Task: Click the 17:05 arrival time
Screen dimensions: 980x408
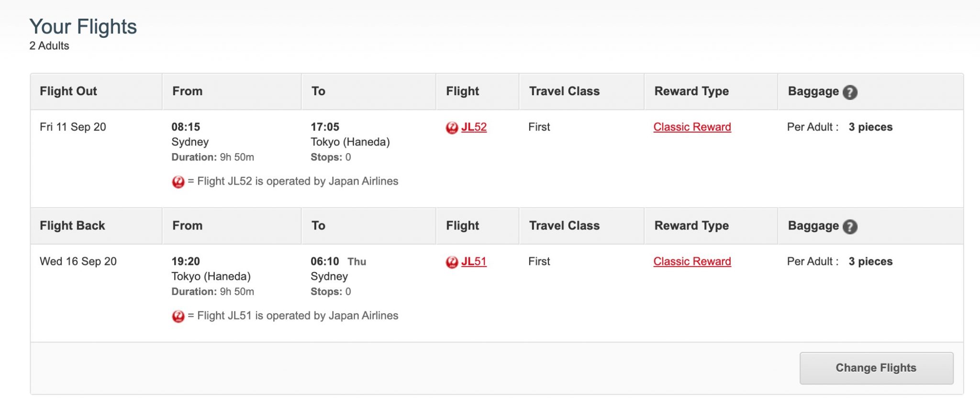Action: coord(325,127)
